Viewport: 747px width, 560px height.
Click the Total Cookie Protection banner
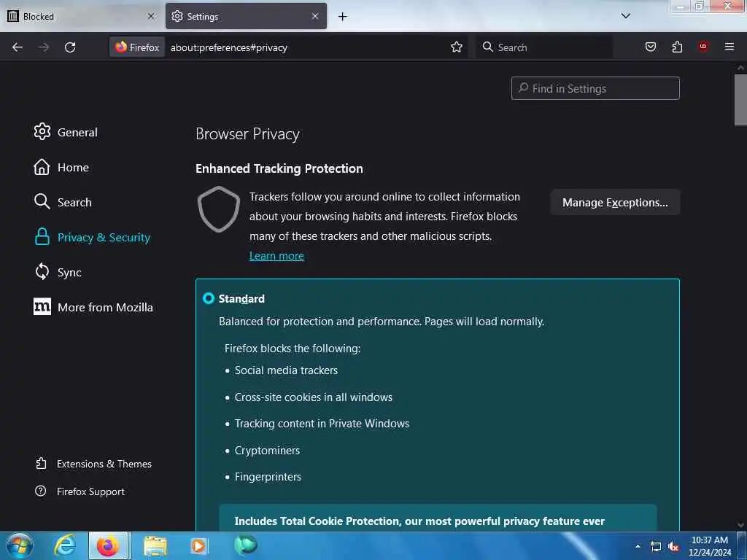pos(438,518)
